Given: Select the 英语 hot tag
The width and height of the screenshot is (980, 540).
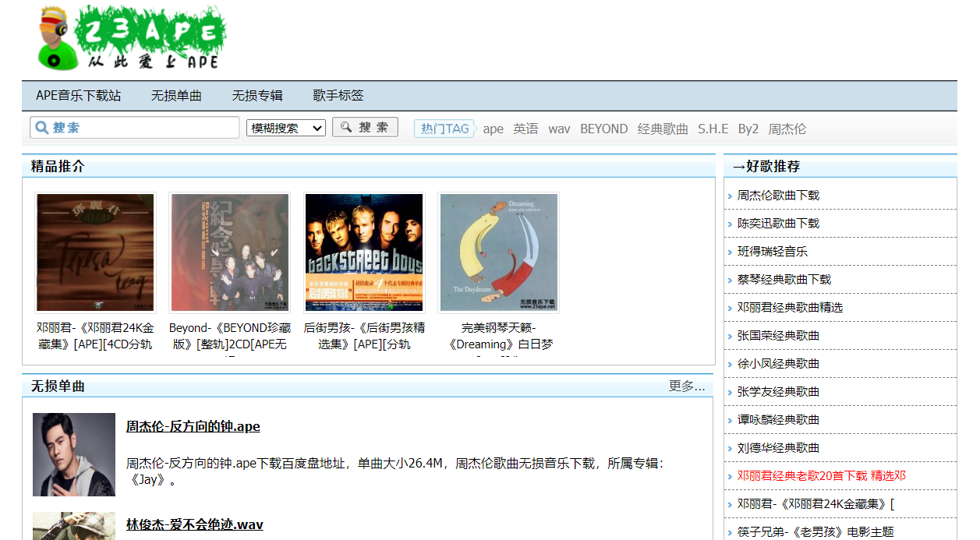Looking at the screenshot, I should coord(525,129).
